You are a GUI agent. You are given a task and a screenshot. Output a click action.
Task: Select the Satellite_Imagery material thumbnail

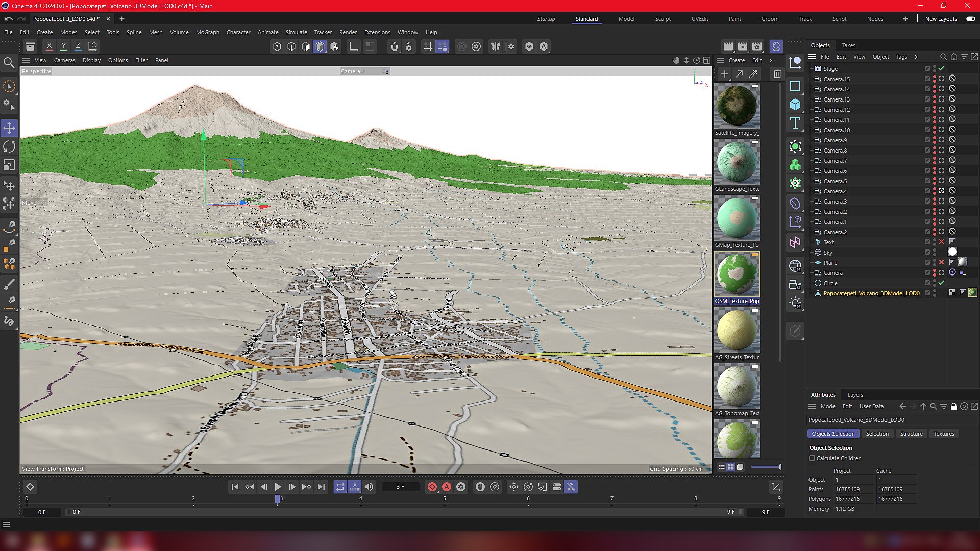tap(737, 106)
